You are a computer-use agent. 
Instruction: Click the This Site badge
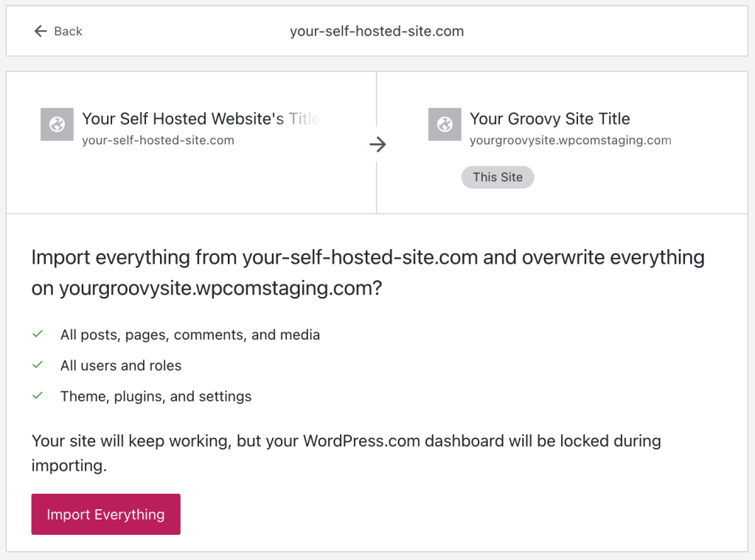(x=498, y=177)
